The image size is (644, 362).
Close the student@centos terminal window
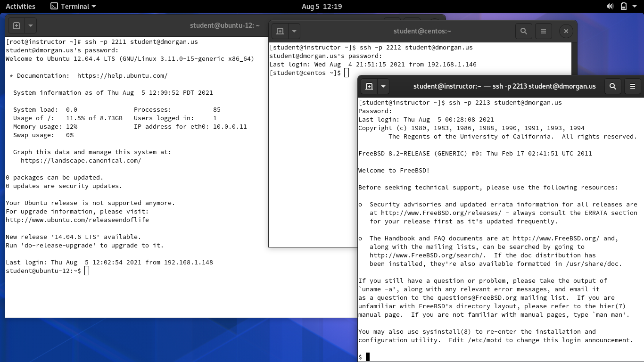point(566,31)
